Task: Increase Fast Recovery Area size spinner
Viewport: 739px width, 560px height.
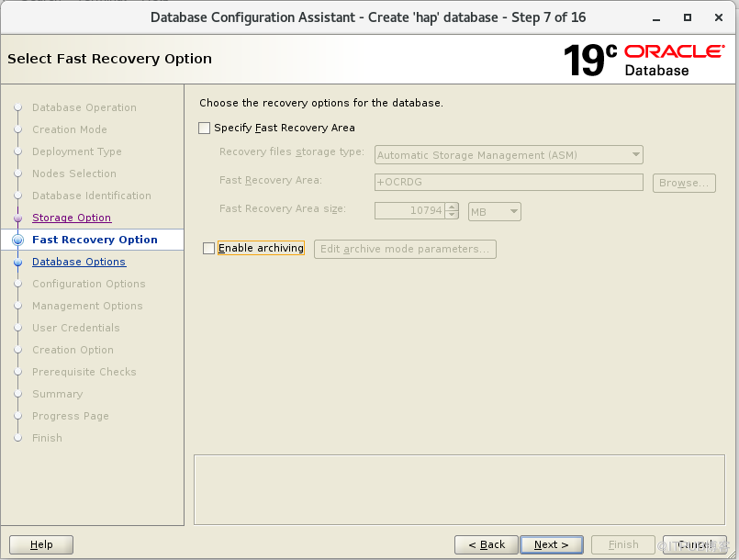Action: click(x=452, y=207)
